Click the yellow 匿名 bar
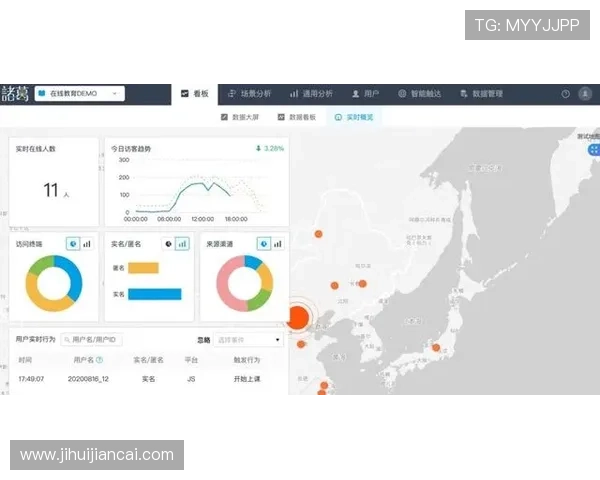Image resolution: width=600 pixels, height=480 pixels. pos(143,268)
